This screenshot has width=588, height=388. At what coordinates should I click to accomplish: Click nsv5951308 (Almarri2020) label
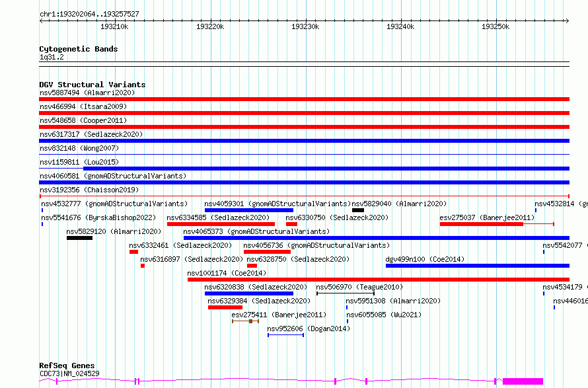pos(393,301)
